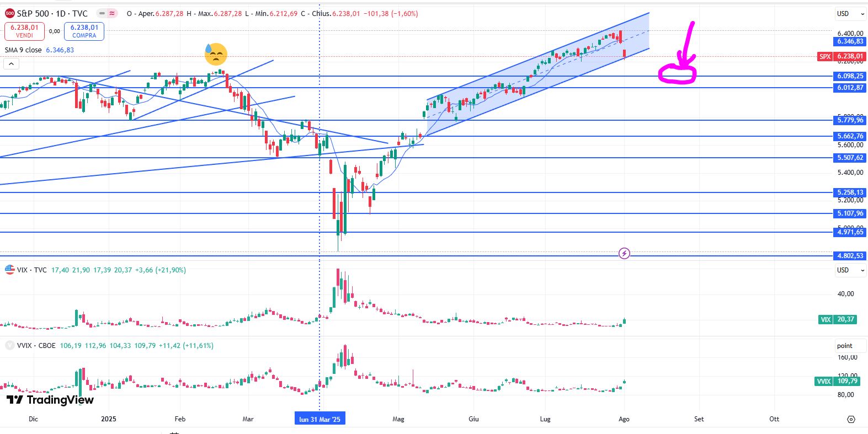This screenshot has width=868, height=434.
Task: Click the 2025 label on time axis
Action: (109, 419)
